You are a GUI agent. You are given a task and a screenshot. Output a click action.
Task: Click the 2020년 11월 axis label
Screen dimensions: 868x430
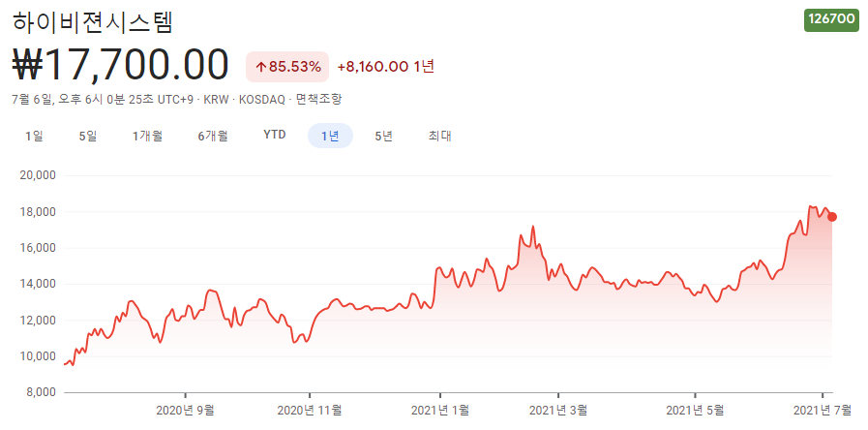point(310,410)
